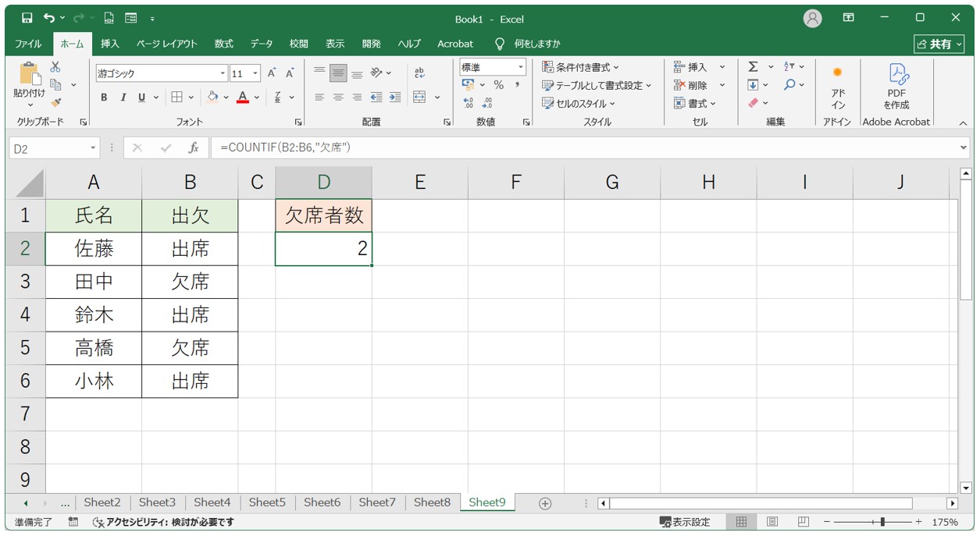The height and width of the screenshot is (536, 980).
Task: Click the Decrease Decimal icon
Action: click(487, 102)
